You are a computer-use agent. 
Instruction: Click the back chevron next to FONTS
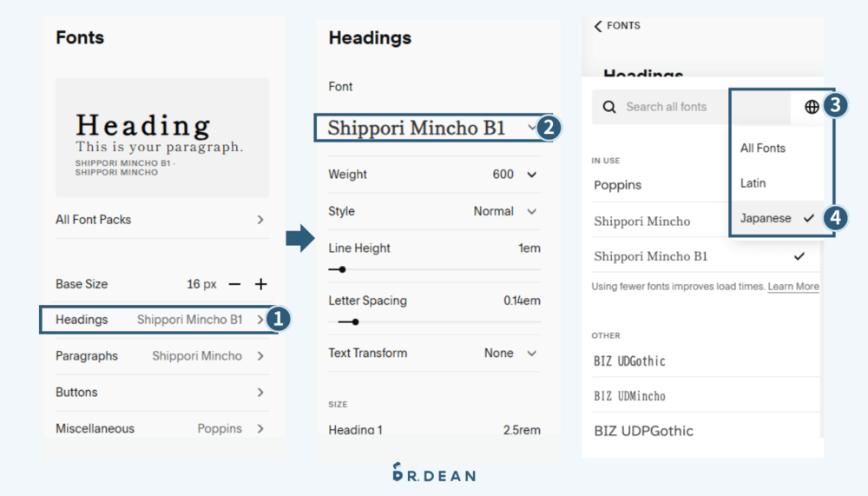598,26
